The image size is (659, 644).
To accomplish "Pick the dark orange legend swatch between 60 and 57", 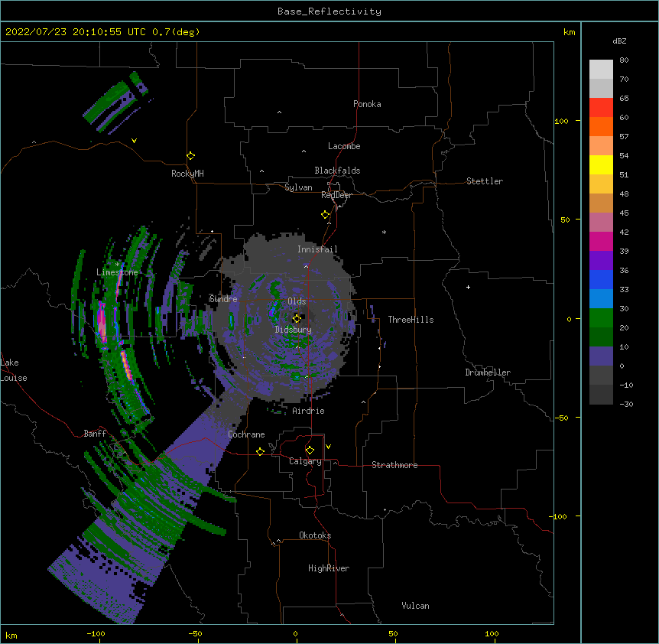I will pos(601,126).
